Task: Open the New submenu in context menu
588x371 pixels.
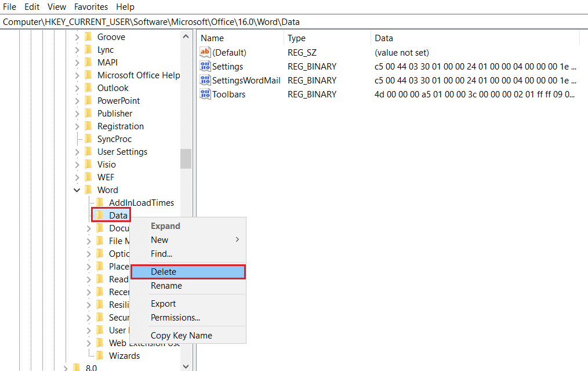Action: click(x=188, y=240)
